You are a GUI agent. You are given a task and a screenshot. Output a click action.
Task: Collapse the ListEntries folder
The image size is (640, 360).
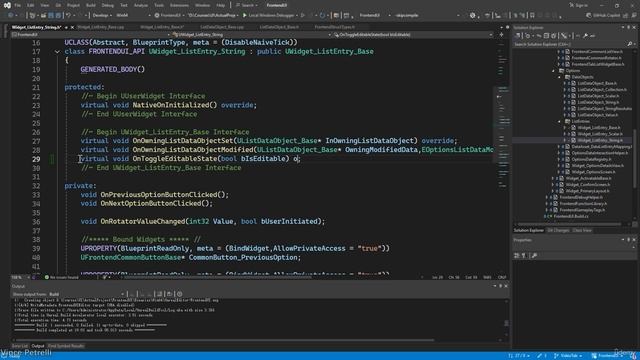pos(560,122)
